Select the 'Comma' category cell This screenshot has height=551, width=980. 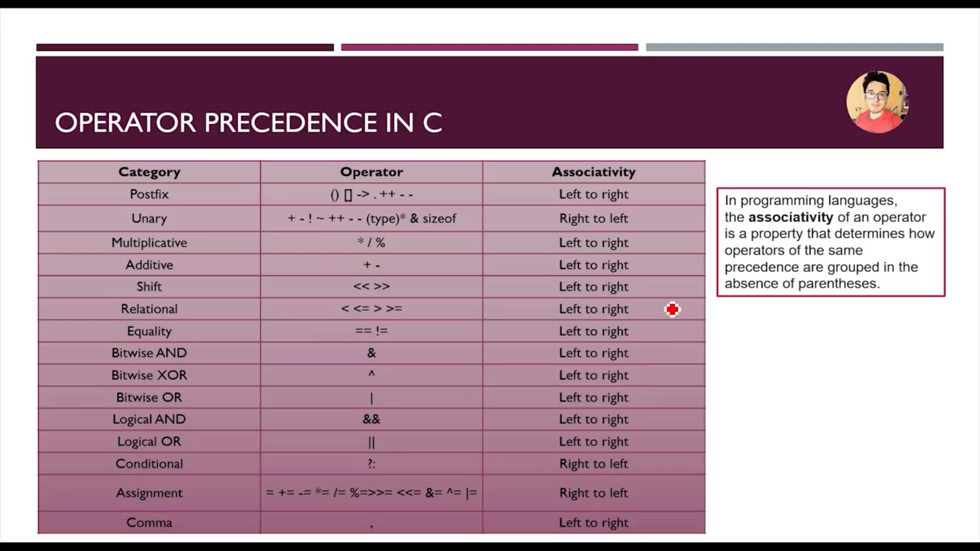tap(149, 522)
